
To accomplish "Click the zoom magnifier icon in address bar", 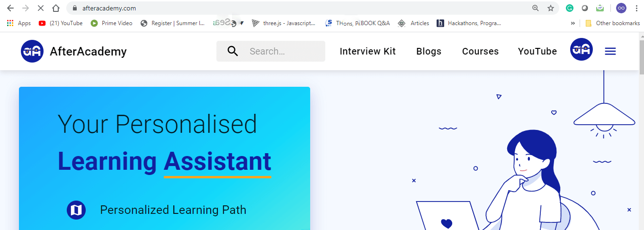I will click(x=536, y=8).
